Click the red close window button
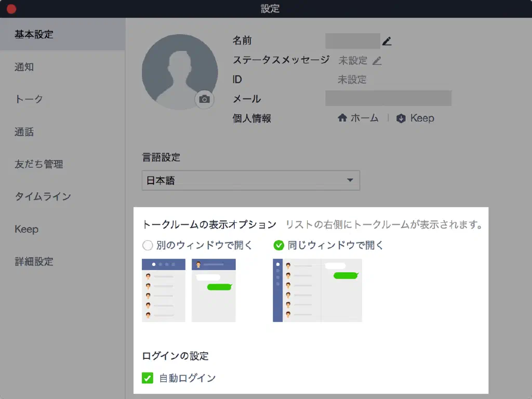532x399 pixels. point(11,9)
